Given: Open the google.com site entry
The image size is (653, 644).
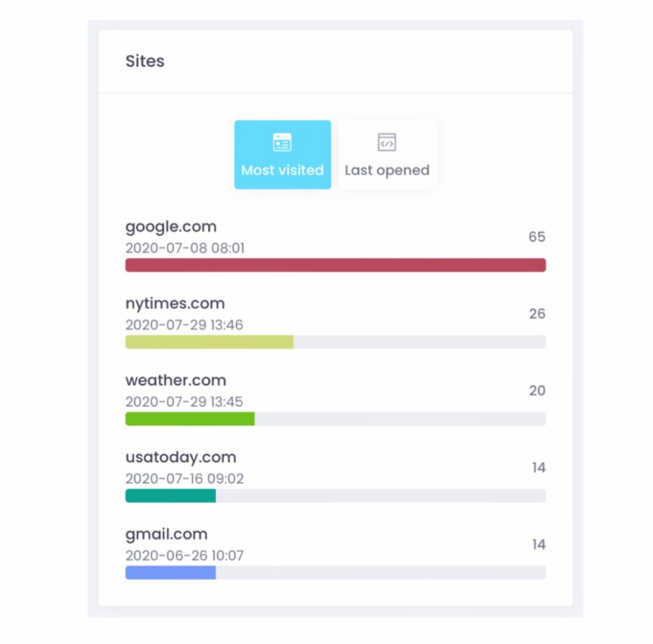Looking at the screenshot, I should [171, 227].
